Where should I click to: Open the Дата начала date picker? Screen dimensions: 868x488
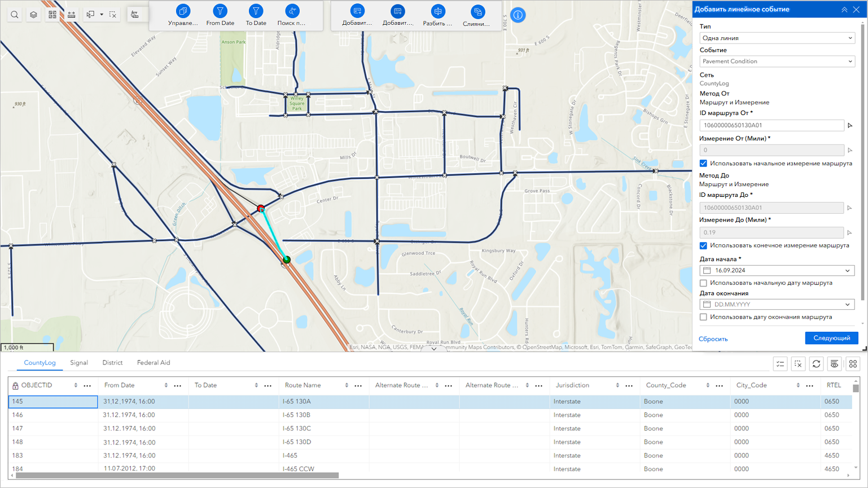point(777,270)
